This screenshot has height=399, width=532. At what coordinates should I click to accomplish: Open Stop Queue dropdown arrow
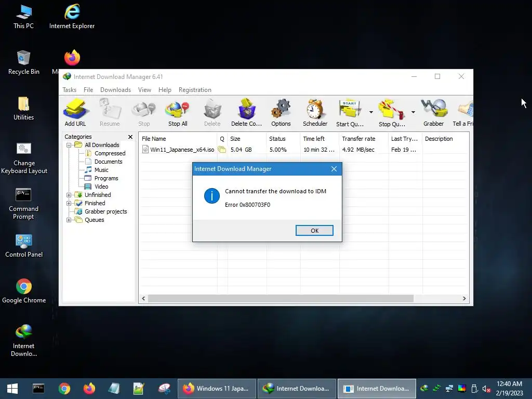click(x=413, y=112)
